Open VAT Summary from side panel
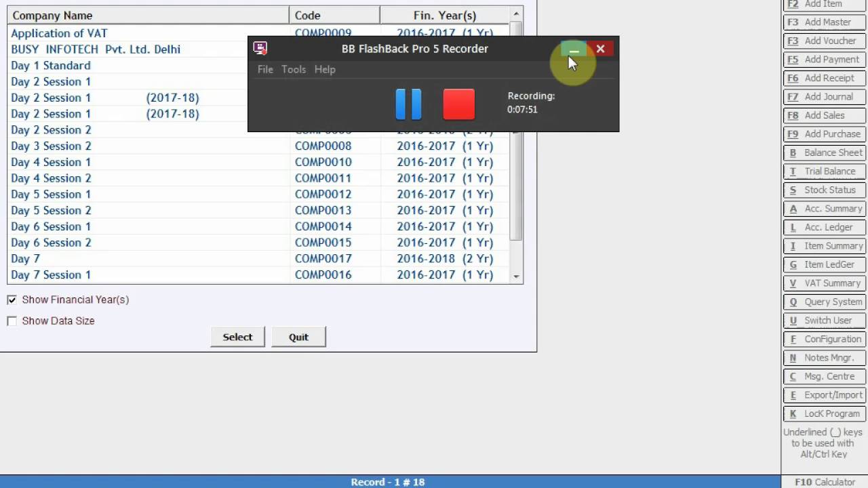Image resolution: width=868 pixels, height=488 pixels. point(825,283)
